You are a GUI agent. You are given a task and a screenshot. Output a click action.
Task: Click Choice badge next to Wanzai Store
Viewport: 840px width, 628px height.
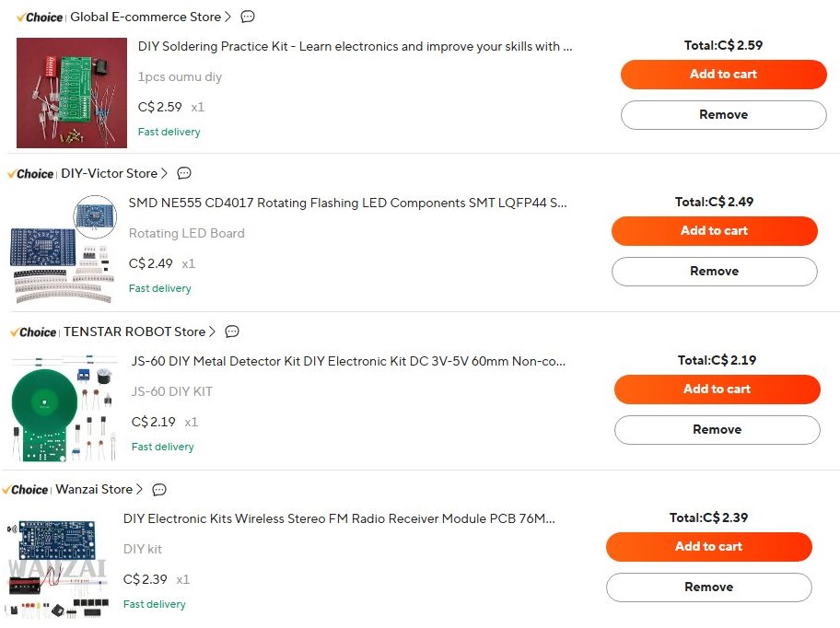pyautogui.click(x=26, y=490)
